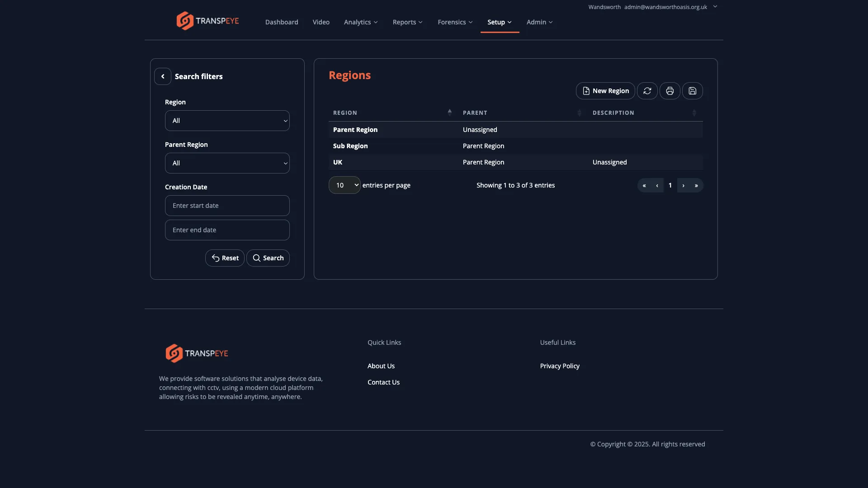868x488 pixels.
Task: Click the Transpeye logo in header
Action: [x=208, y=21]
